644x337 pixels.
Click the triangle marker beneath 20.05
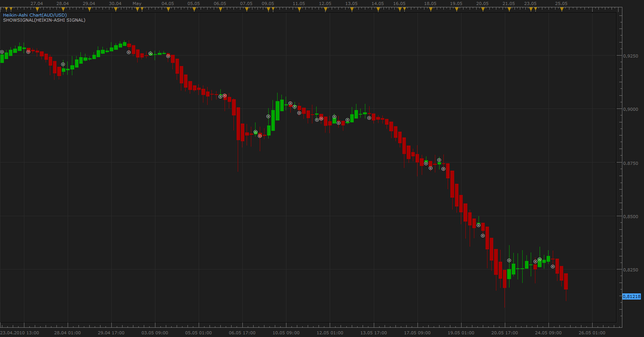(x=483, y=9)
